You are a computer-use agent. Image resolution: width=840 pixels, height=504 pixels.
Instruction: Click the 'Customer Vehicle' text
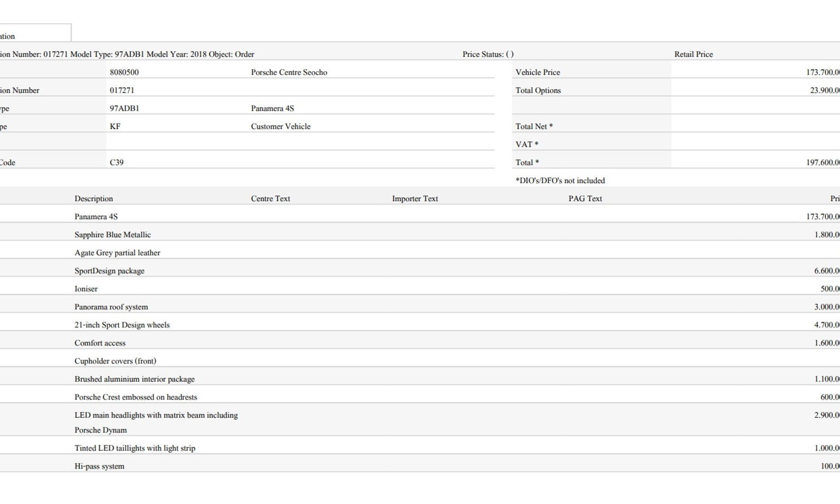[x=281, y=126]
